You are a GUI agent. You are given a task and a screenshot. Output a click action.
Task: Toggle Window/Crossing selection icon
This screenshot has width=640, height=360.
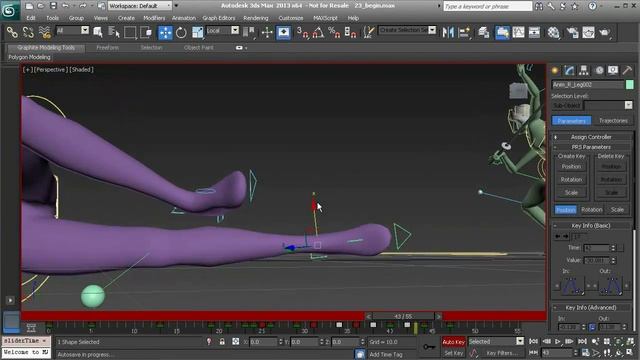click(x=146, y=32)
